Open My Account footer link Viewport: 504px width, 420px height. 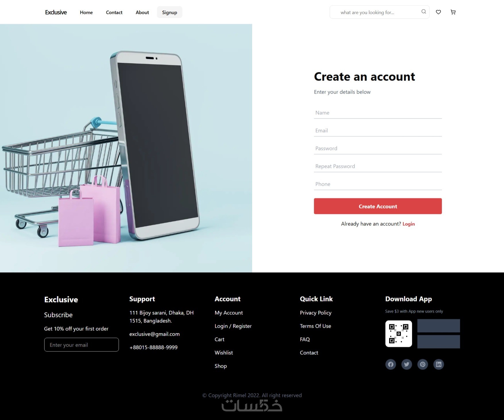tap(229, 313)
